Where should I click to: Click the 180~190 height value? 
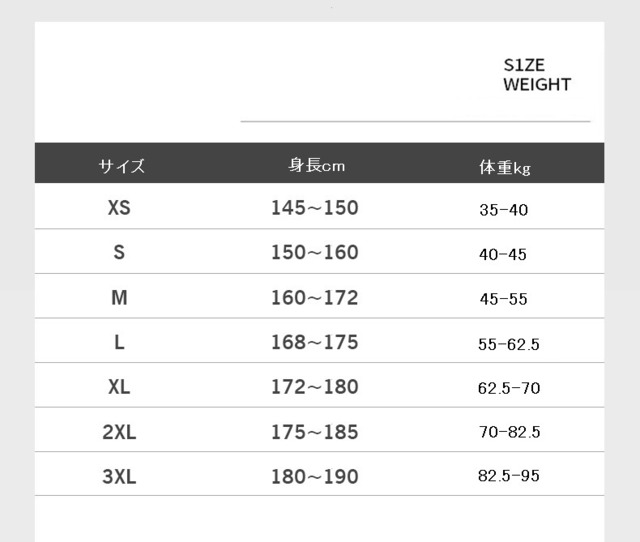click(x=315, y=476)
